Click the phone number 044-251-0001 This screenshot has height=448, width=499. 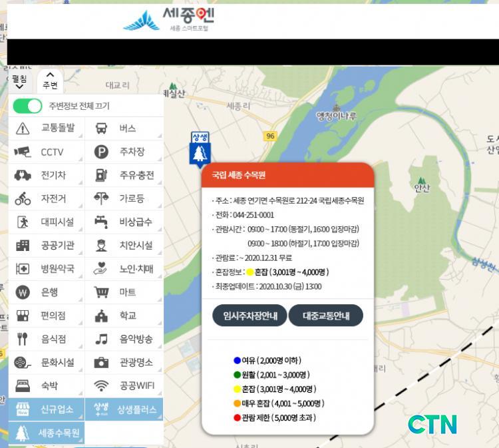[x=253, y=215]
